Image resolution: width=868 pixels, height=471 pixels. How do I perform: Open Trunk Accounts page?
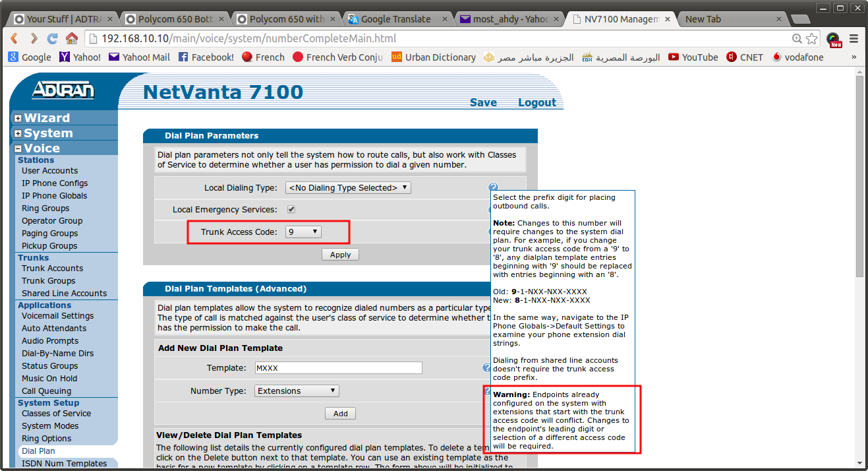point(52,268)
